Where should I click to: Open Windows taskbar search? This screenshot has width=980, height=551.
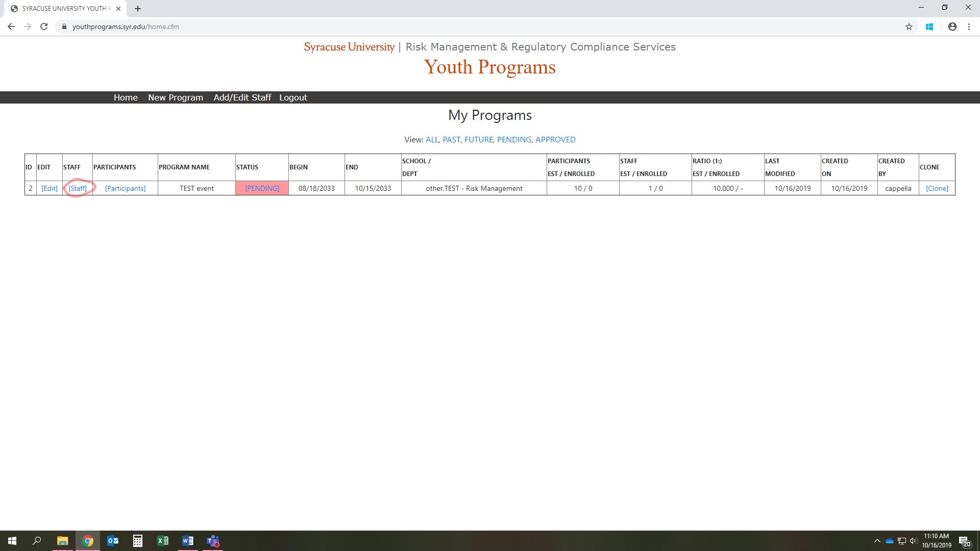point(37,541)
